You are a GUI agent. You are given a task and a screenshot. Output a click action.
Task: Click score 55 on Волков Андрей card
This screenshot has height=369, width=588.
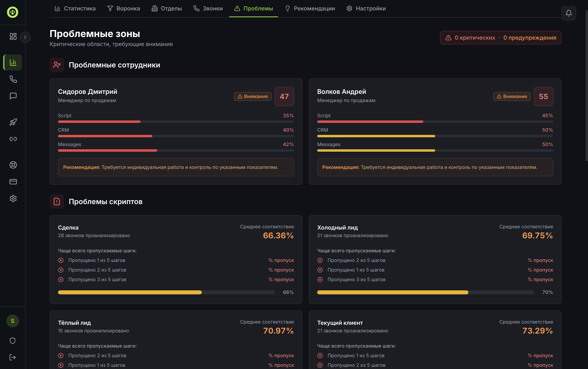pyautogui.click(x=543, y=96)
